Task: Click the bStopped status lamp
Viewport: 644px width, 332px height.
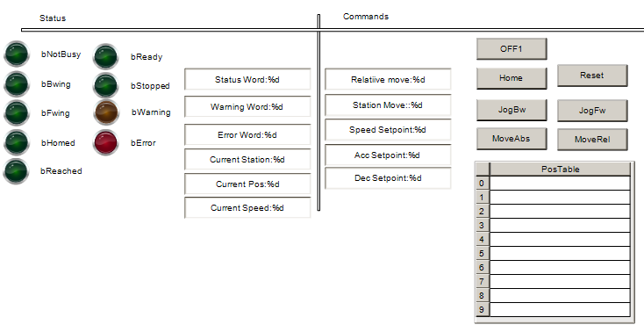Action: (x=106, y=85)
